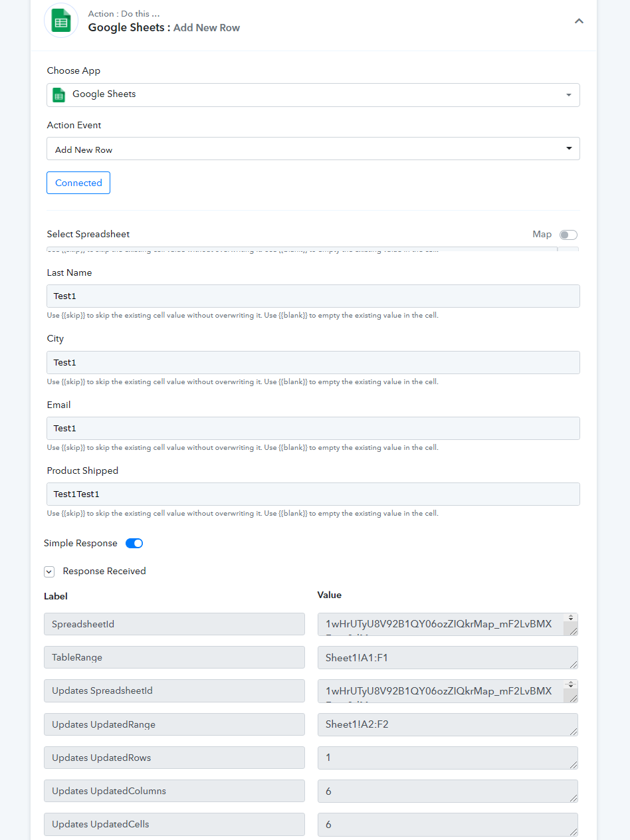Screen dimensions: 630x840
Task: Click the 'Select Spreadsheet' label
Action: pyautogui.click(x=88, y=235)
